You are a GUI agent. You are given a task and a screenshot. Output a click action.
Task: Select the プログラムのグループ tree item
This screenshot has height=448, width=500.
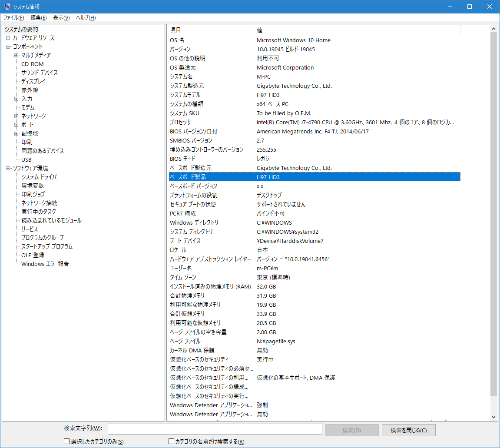coord(43,238)
